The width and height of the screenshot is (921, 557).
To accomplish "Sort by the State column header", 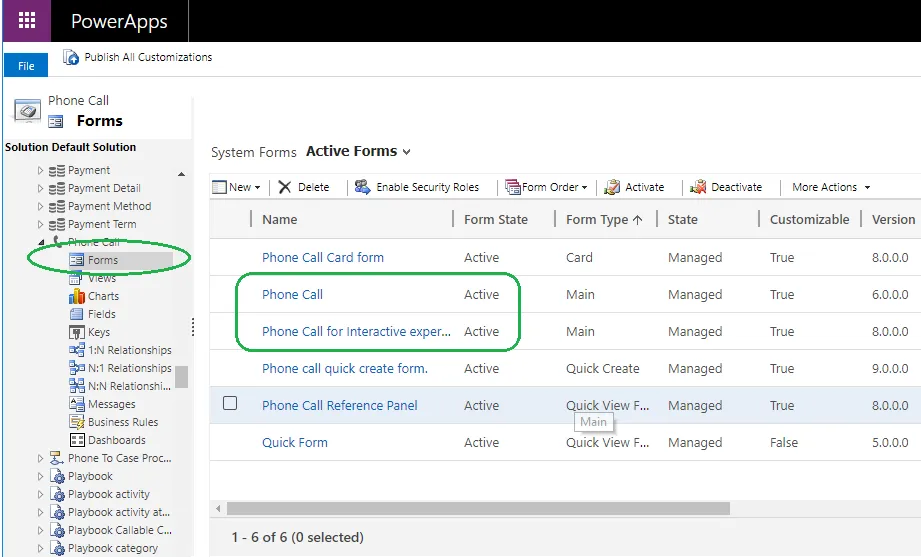I will (683, 219).
